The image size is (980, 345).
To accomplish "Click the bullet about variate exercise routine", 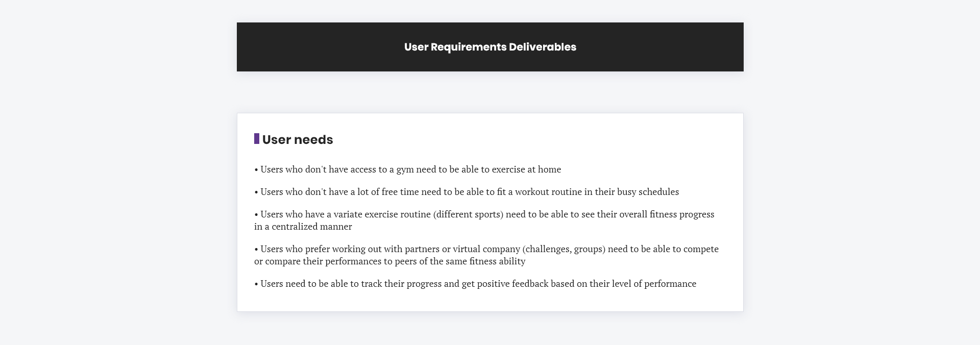I will click(484, 220).
